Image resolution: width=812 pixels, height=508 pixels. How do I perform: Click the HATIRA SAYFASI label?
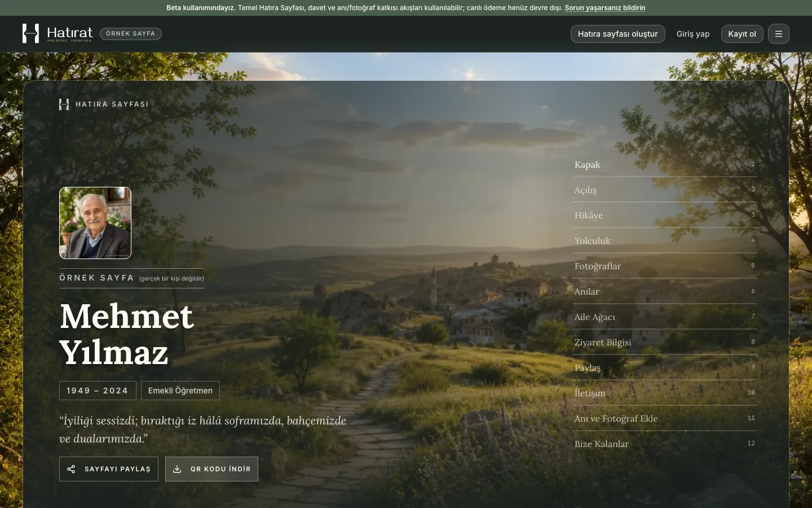[x=112, y=104]
